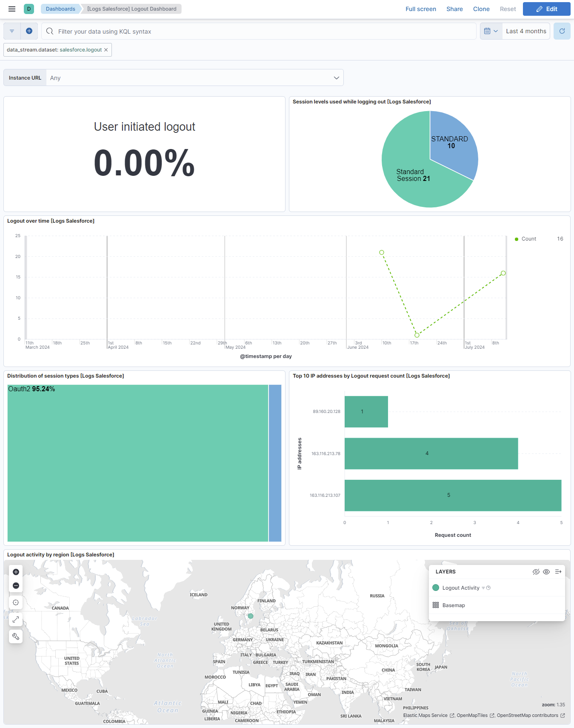
Task: Open the Last 4 months time picker
Action: tap(526, 31)
